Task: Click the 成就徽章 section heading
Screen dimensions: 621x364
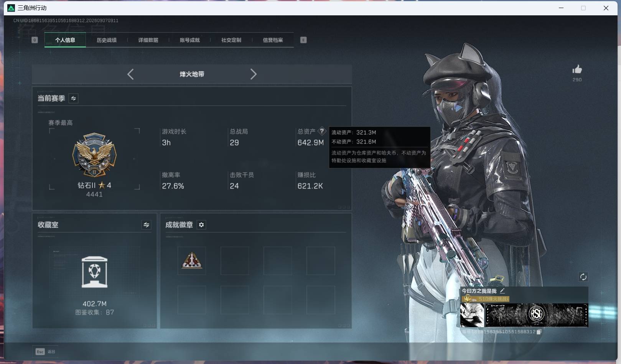Action: click(179, 225)
